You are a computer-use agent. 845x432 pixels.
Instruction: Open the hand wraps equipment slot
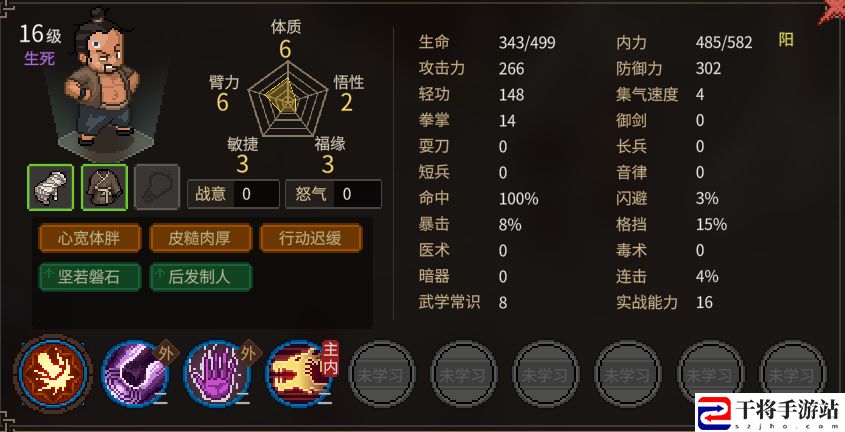pyautogui.click(x=50, y=187)
